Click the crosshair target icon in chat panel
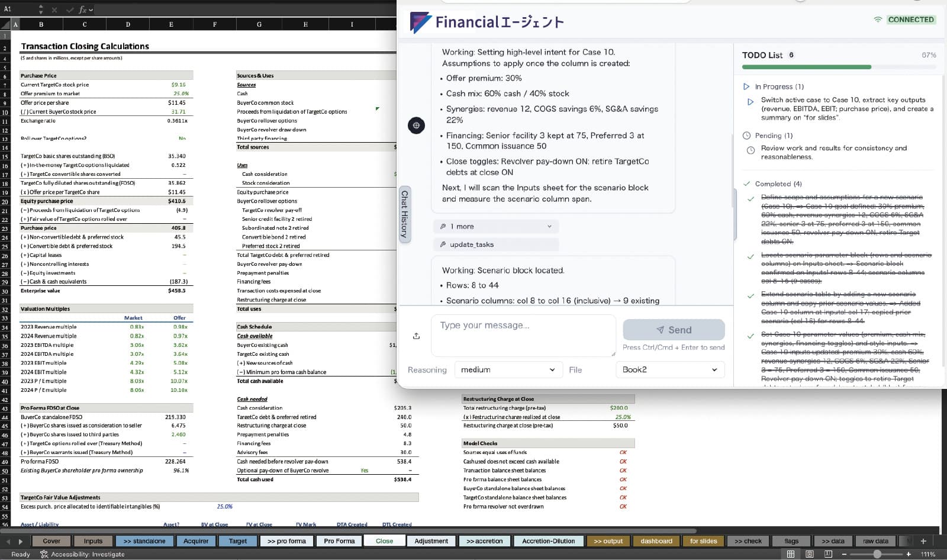This screenshot has width=947, height=560. [x=416, y=125]
